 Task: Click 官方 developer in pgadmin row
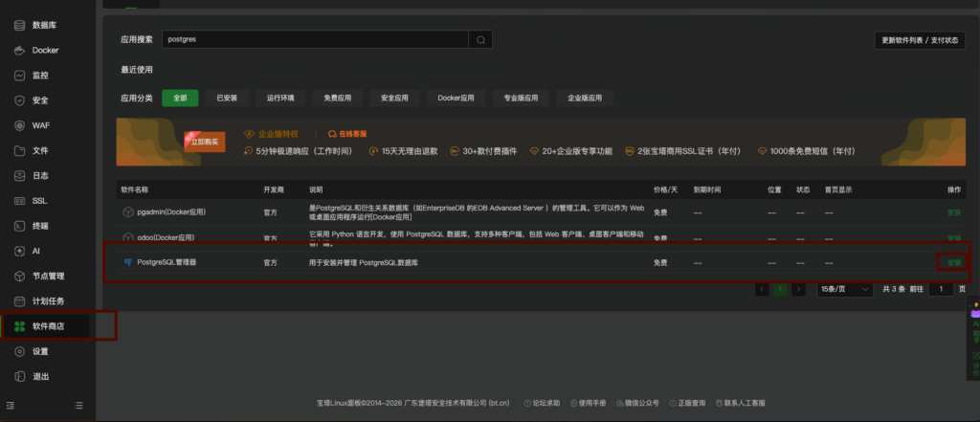click(x=271, y=212)
